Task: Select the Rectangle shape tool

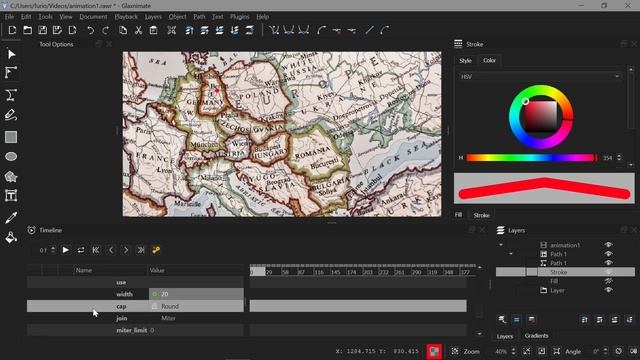Action: (11, 137)
